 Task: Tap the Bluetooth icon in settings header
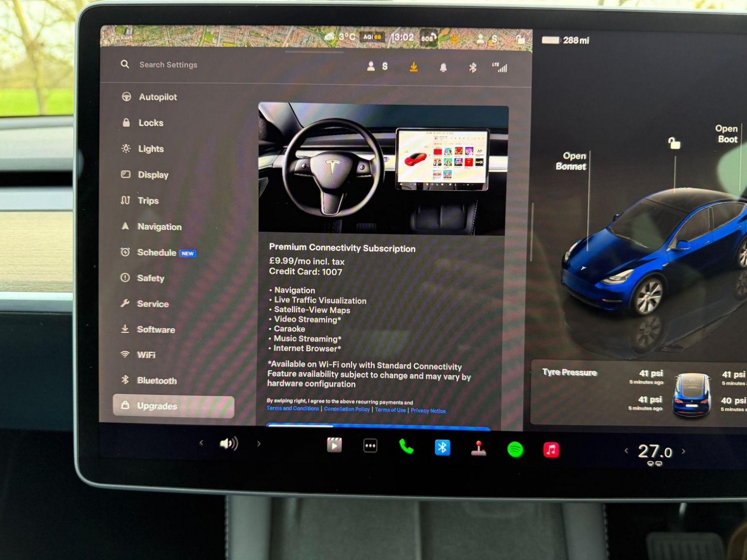(x=473, y=67)
